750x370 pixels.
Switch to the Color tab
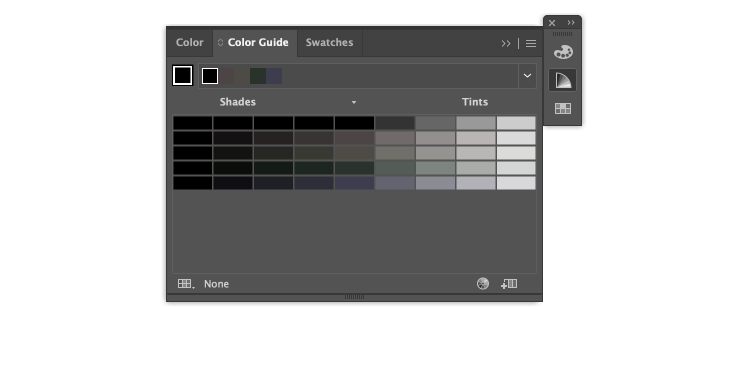pyautogui.click(x=189, y=43)
